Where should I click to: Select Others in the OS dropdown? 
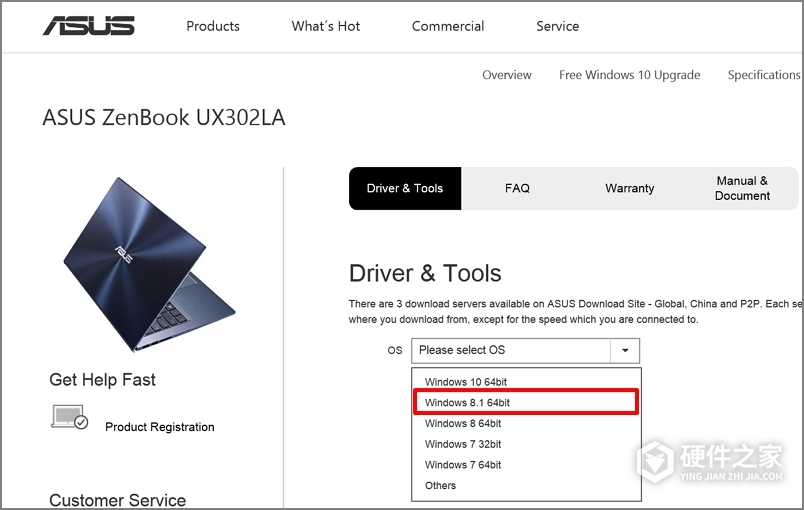pyautogui.click(x=440, y=486)
